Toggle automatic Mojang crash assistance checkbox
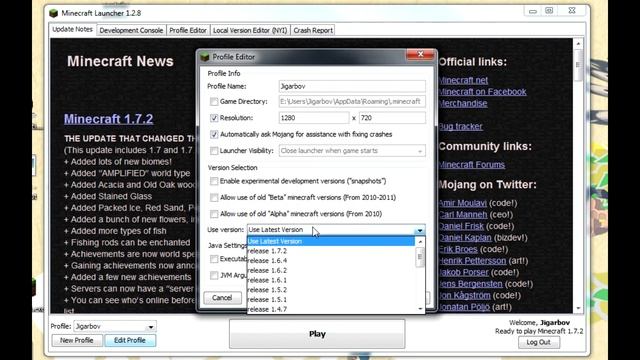Screen dimensions: 640x360 [x=214, y=134]
